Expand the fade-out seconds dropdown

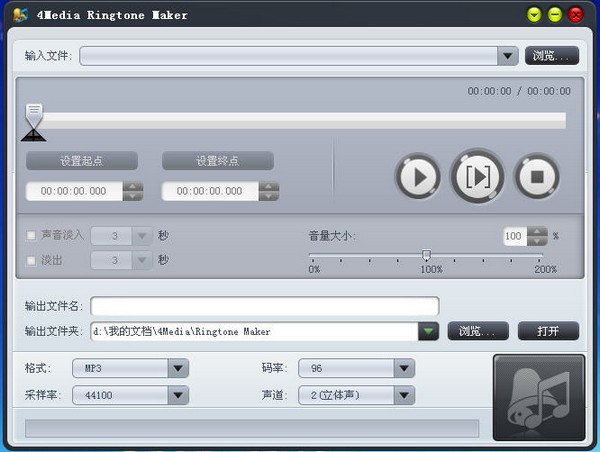pyautogui.click(x=142, y=260)
